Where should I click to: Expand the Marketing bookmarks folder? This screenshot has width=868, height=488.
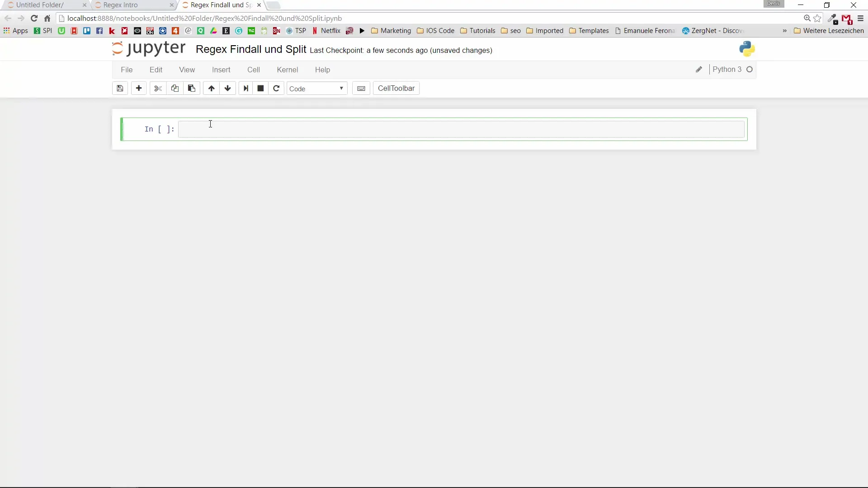point(391,31)
